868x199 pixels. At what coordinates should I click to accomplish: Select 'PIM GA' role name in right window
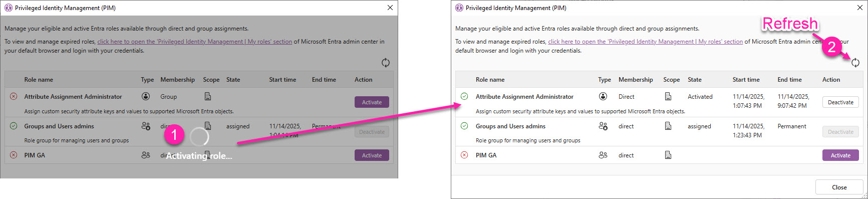click(x=486, y=155)
